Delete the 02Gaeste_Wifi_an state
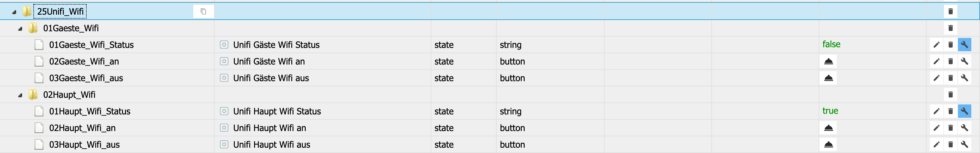This screenshot has height=153, width=980. coord(950,62)
